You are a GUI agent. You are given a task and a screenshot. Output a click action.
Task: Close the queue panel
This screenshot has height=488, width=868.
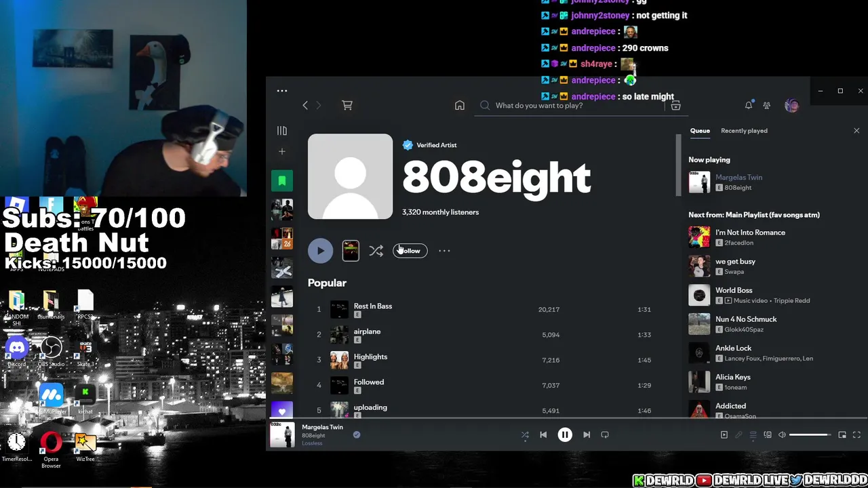tap(856, 131)
